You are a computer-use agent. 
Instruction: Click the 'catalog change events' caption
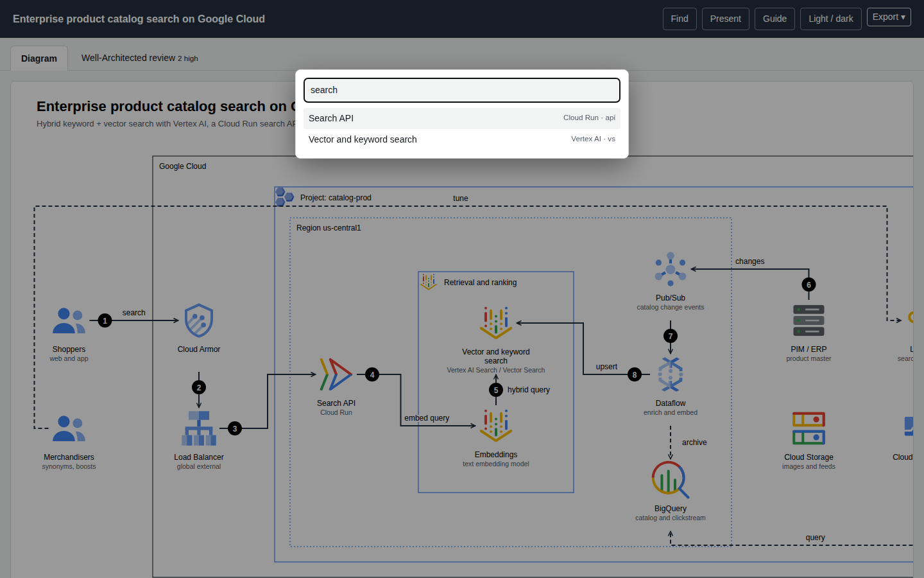click(671, 308)
